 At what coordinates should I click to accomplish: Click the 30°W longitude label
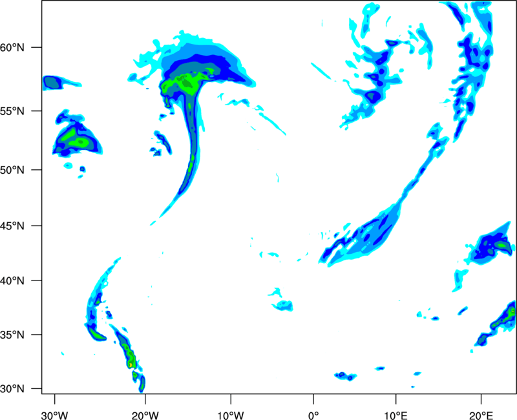[54, 415]
